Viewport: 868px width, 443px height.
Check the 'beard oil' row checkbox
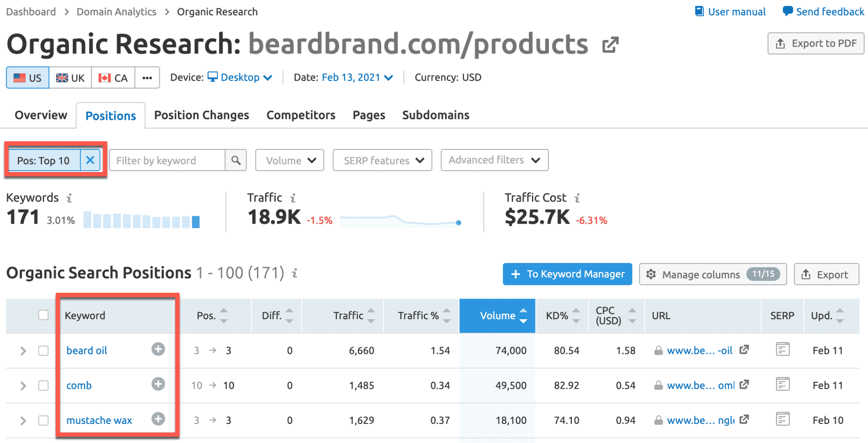43,350
